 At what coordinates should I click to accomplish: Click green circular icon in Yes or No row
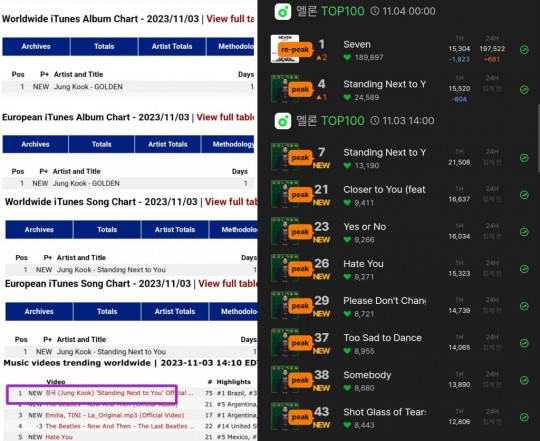coord(524,232)
